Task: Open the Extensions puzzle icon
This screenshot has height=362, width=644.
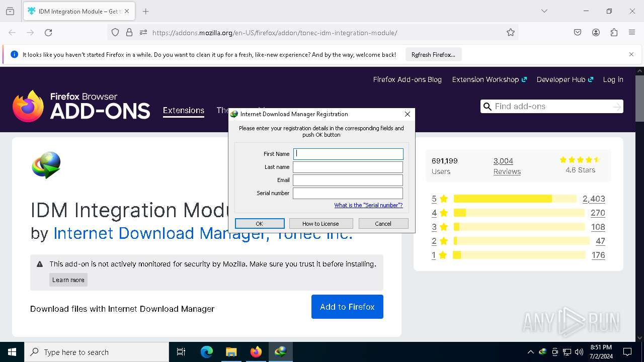Action: [x=614, y=33]
